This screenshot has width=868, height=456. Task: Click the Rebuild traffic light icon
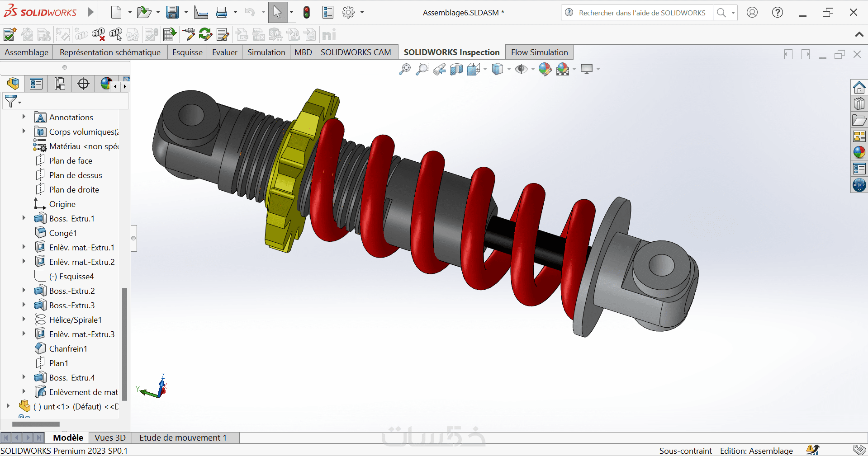[307, 12]
